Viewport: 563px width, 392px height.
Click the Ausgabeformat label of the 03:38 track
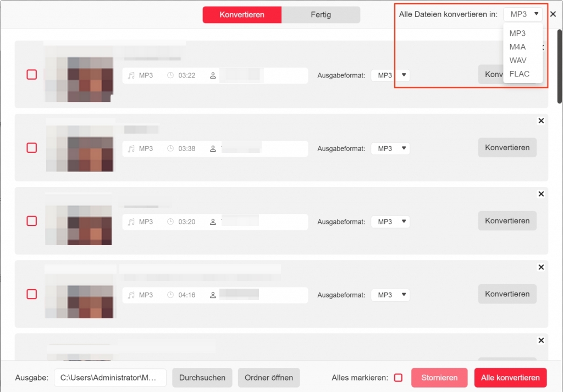(x=341, y=148)
